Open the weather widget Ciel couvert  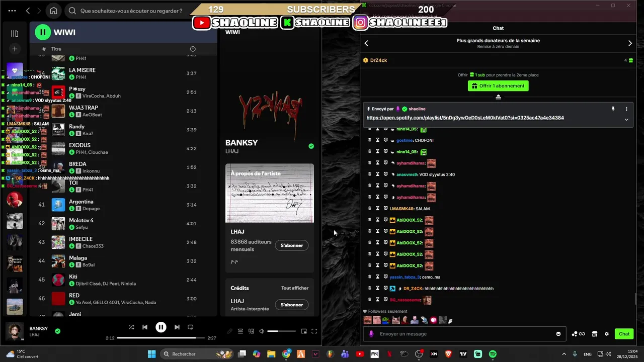click(x=21, y=354)
